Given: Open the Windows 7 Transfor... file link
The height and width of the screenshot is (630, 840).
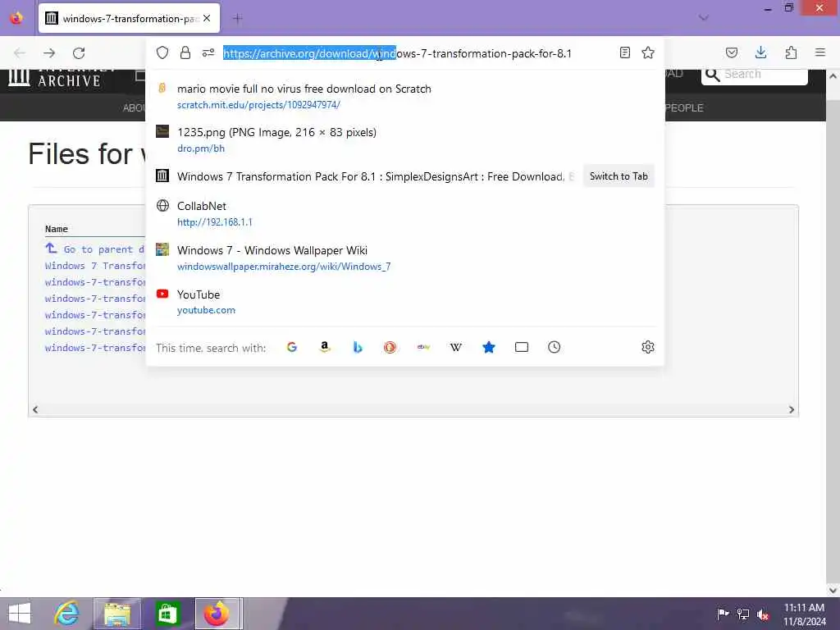Looking at the screenshot, I should [x=95, y=266].
